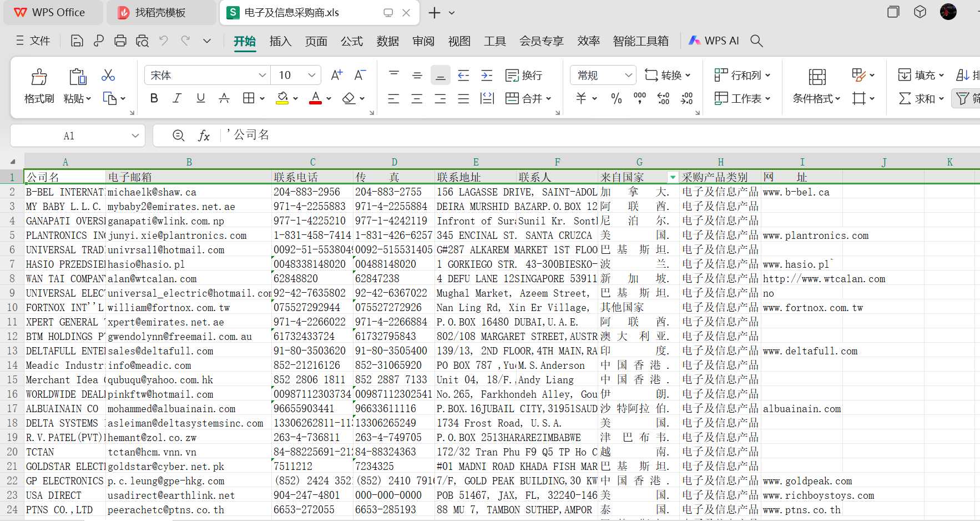This screenshot has height=521, width=980.
Task: Apply yellow fill color
Action: coord(282,98)
